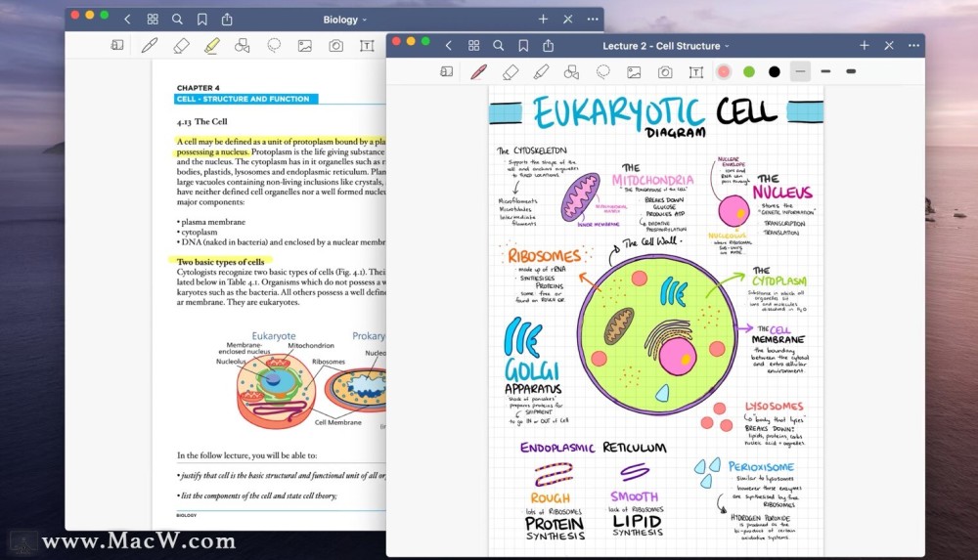
Task: Open thumbnails grid view in Biology window
Action: pyautogui.click(x=153, y=20)
